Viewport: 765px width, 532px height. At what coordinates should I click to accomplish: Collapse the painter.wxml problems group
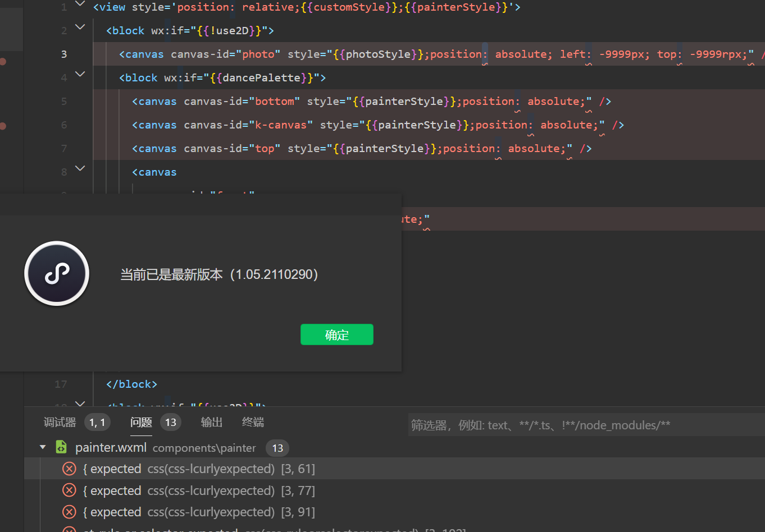coord(43,447)
